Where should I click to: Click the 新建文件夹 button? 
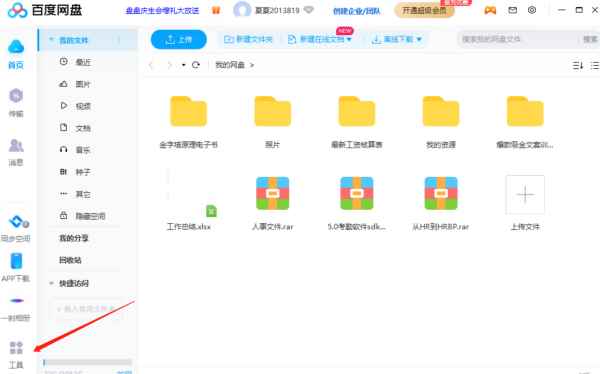248,39
